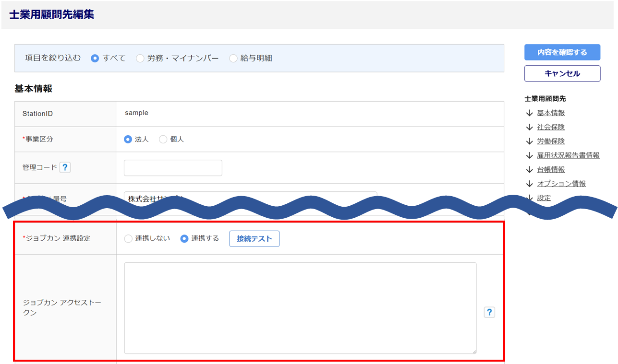
Task: Click the down arrow icon beside オプション情報
Action: [530, 184]
